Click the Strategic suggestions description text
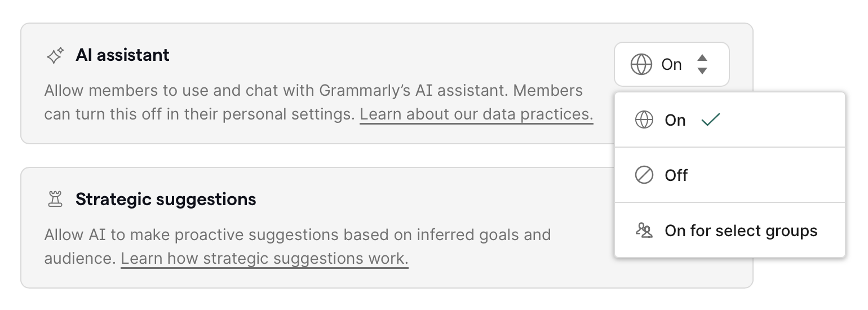The image size is (868, 310). [x=297, y=234]
